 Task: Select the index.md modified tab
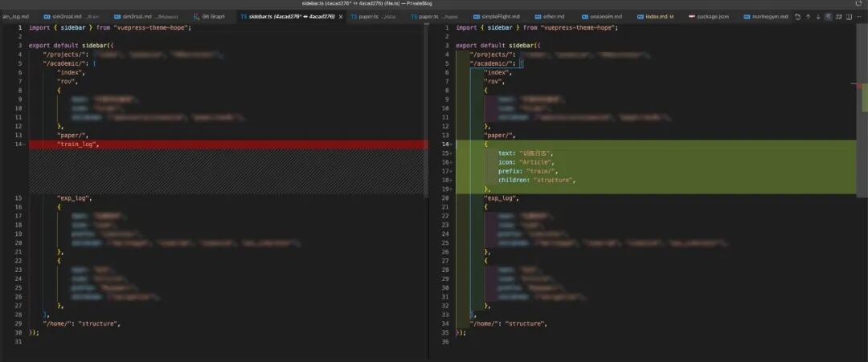(657, 16)
